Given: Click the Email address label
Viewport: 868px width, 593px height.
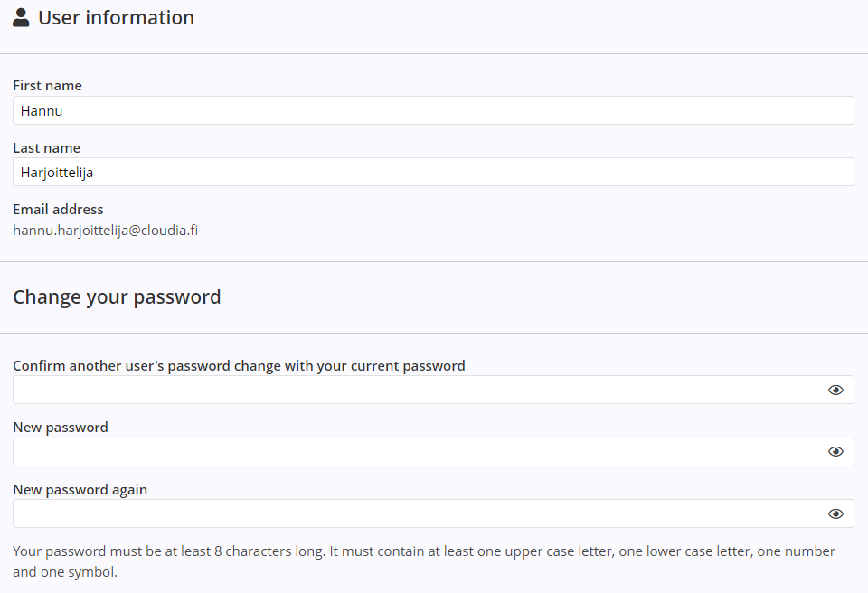Looking at the screenshot, I should (x=58, y=210).
